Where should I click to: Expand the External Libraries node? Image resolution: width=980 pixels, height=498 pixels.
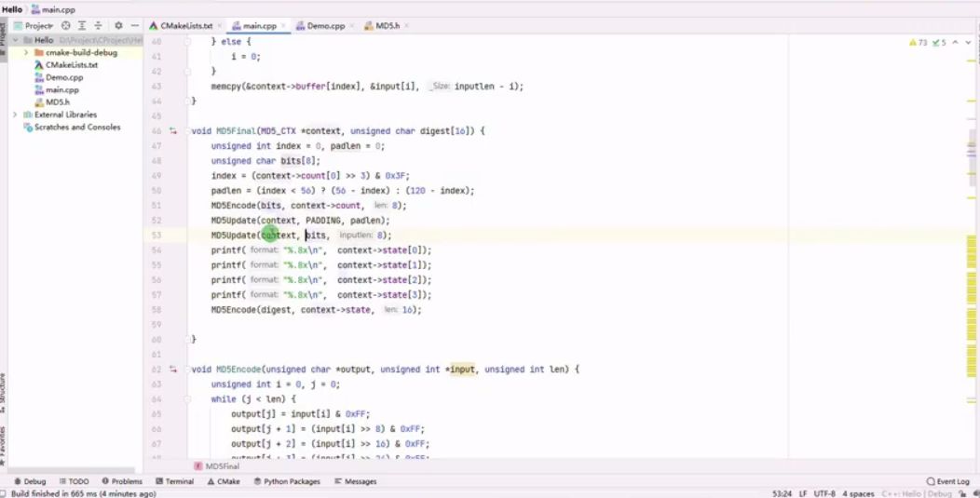click(15, 115)
